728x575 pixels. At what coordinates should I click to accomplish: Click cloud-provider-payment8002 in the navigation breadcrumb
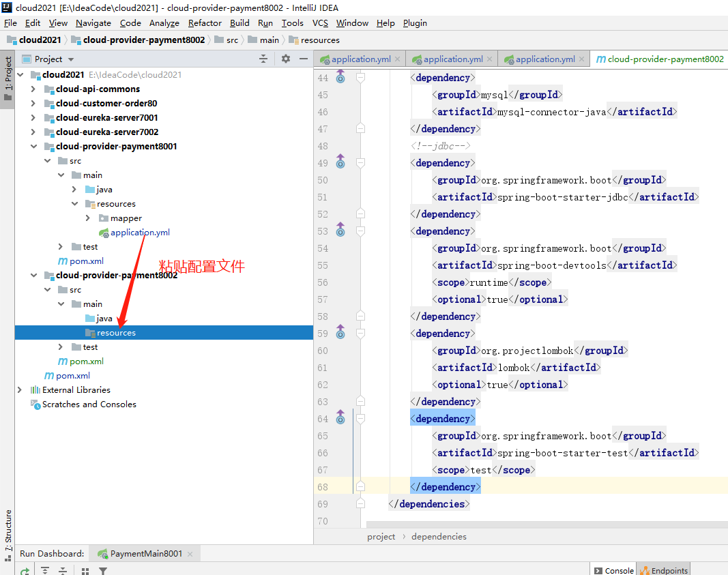(x=139, y=40)
